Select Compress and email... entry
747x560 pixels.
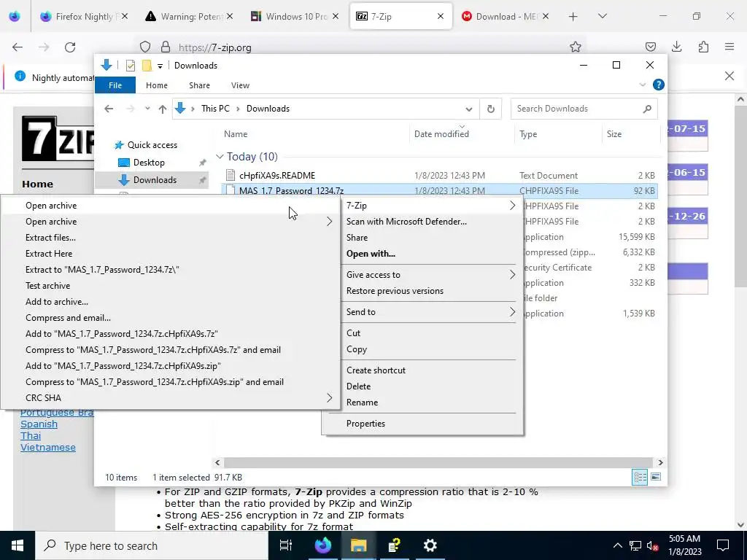pos(68,318)
